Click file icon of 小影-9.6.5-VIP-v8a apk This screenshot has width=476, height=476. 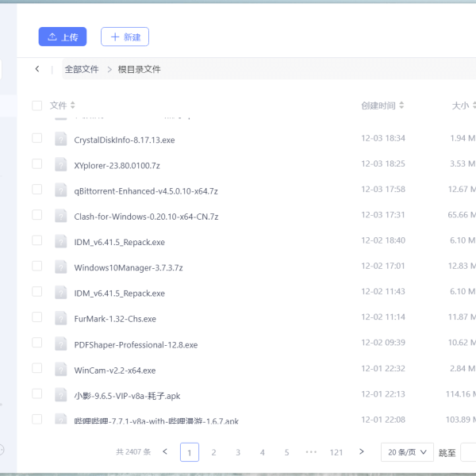tap(61, 394)
